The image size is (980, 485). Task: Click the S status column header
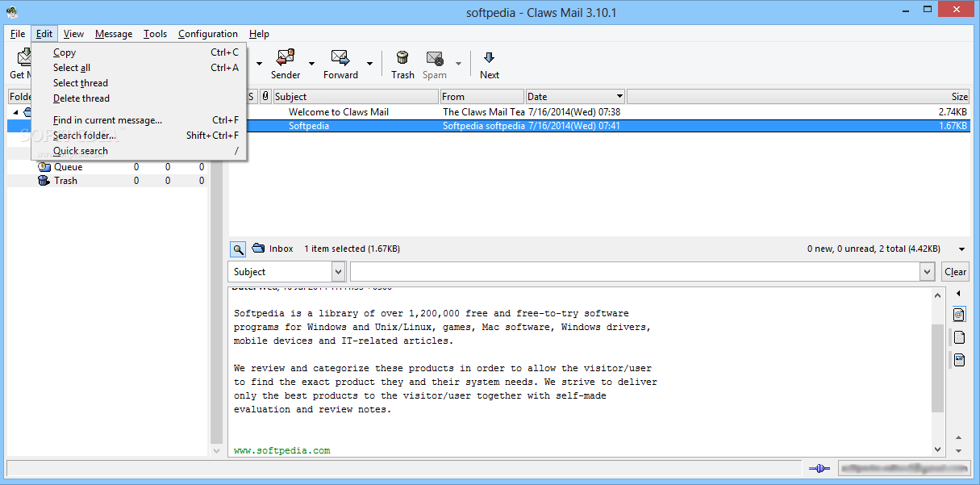pyautogui.click(x=251, y=97)
